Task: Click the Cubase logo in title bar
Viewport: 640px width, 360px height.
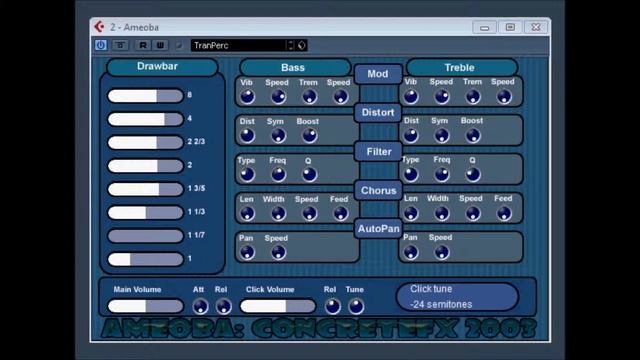Action: 99,27
